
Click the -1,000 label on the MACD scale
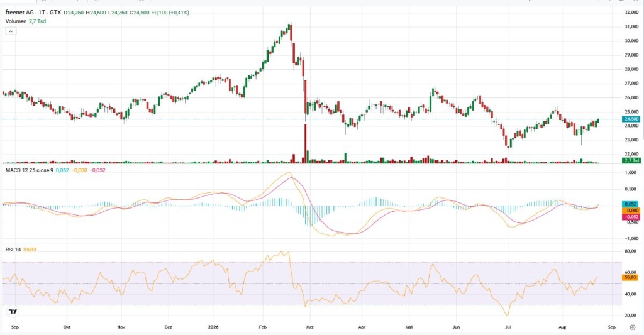(630, 239)
